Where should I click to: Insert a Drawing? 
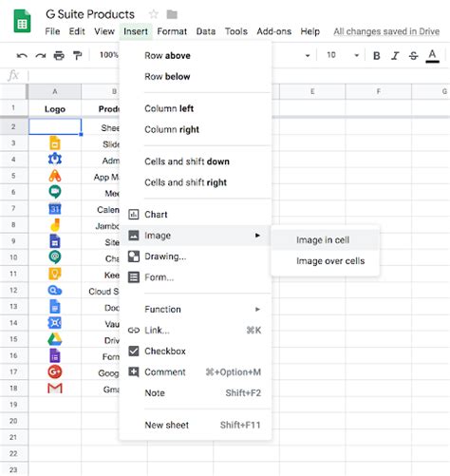point(196,257)
